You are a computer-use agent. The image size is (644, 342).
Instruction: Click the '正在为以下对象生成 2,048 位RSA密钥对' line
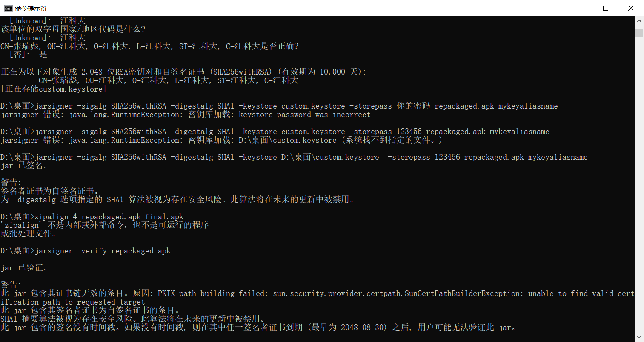(183, 72)
